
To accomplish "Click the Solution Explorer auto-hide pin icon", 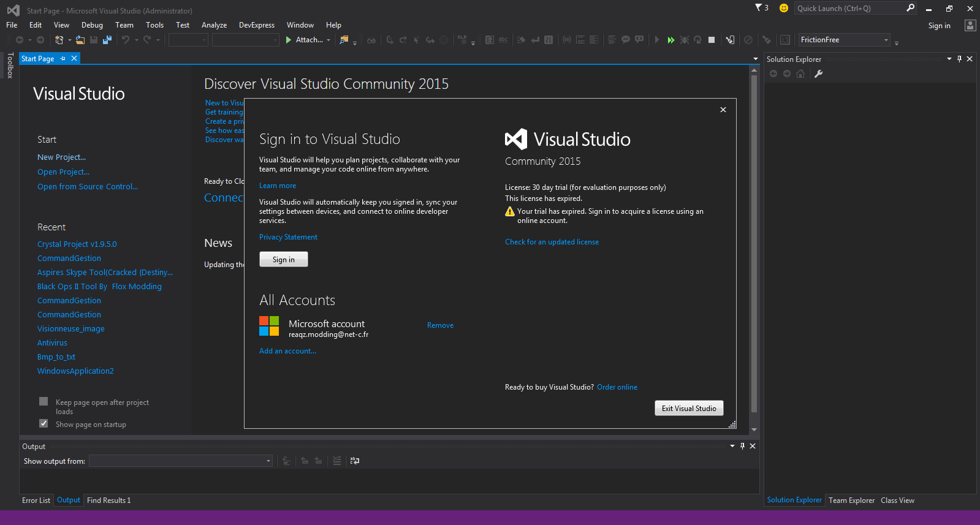I will pos(959,59).
